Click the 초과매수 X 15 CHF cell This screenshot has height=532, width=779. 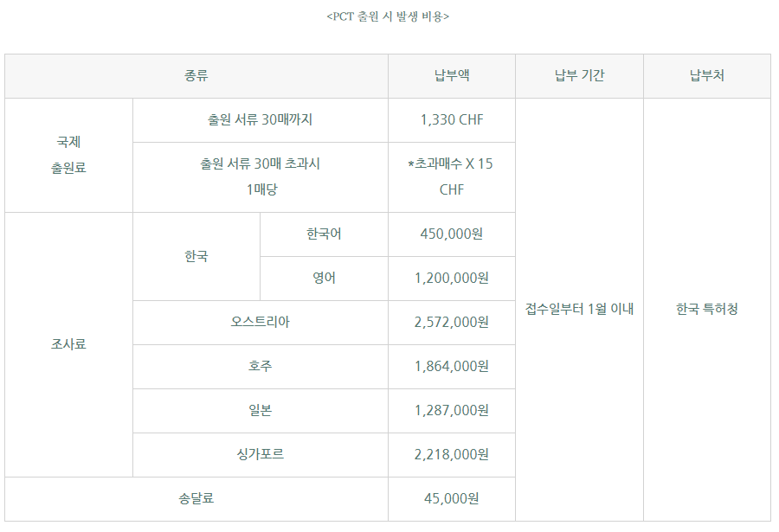(452, 176)
